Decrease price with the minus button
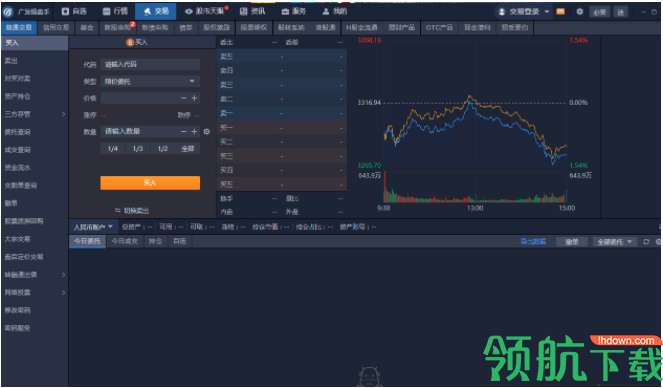Screen dimensions: 663x388 [x=184, y=98]
